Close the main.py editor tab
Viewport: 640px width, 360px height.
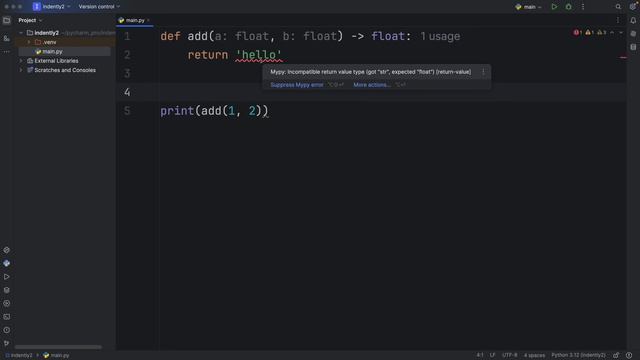(x=149, y=20)
